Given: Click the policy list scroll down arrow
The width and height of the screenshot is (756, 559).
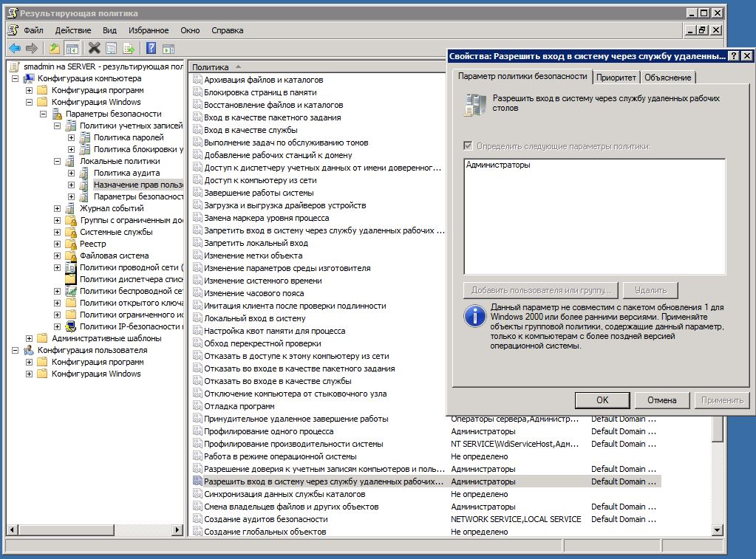Looking at the screenshot, I should tap(718, 530).
